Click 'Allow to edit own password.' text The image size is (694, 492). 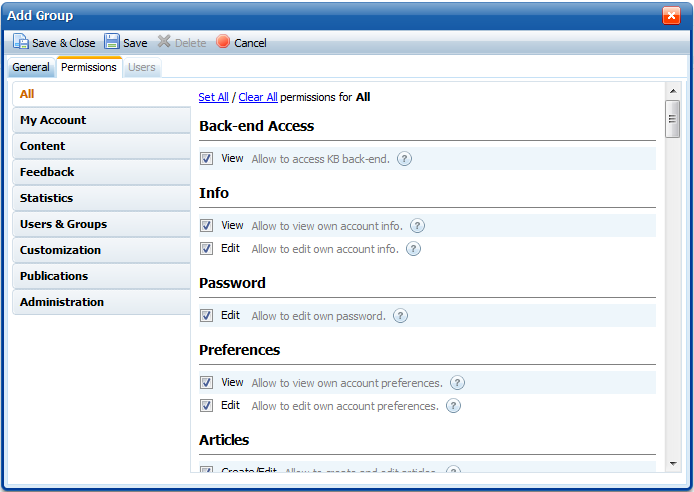pos(318,316)
